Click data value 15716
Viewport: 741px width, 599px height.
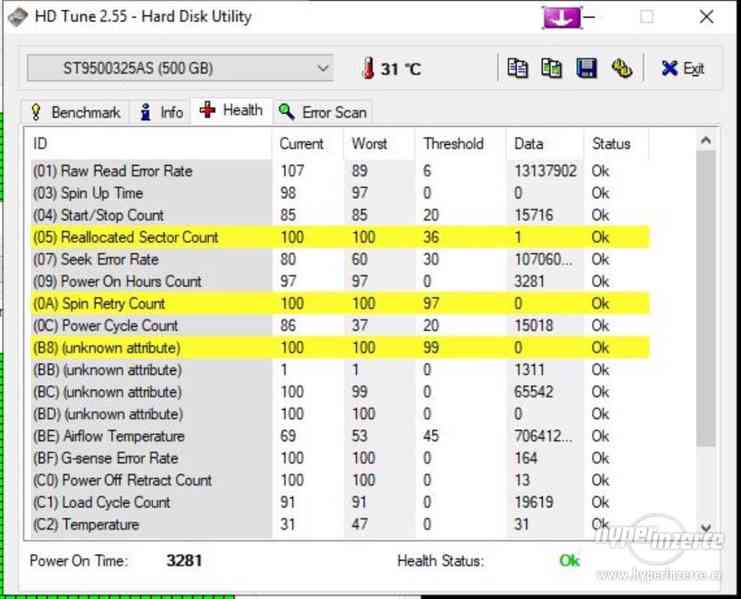click(534, 215)
